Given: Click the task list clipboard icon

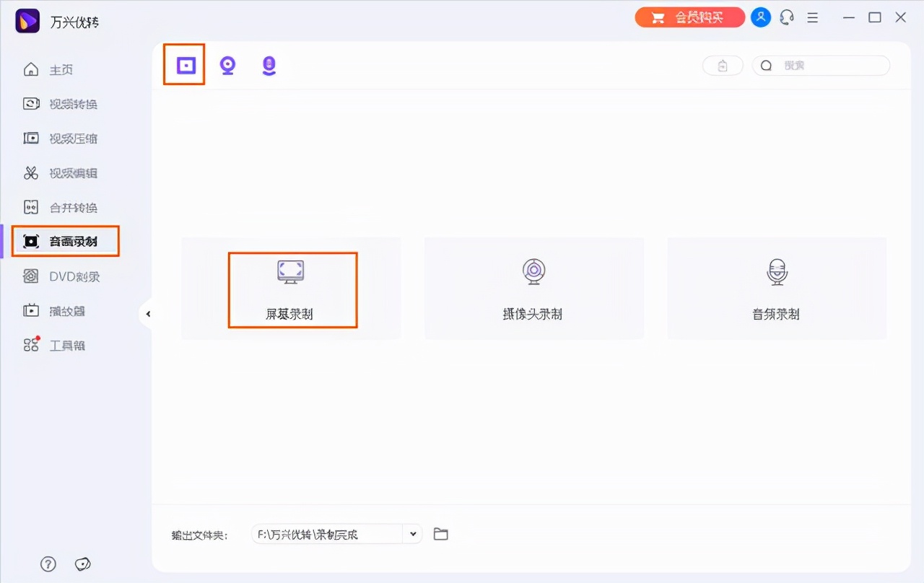Looking at the screenshot, I should (722, 65).
